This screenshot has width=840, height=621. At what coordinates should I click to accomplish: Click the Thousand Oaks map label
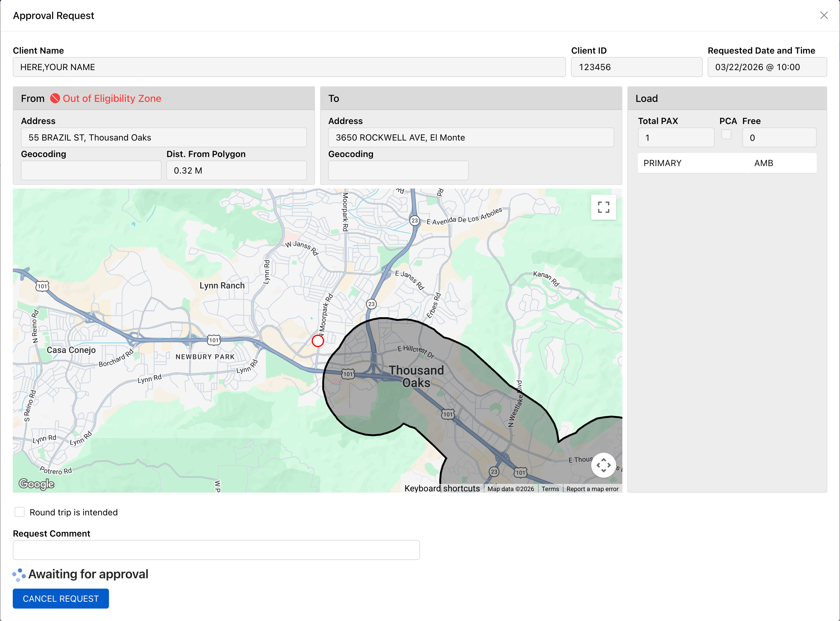pos(416,376)
